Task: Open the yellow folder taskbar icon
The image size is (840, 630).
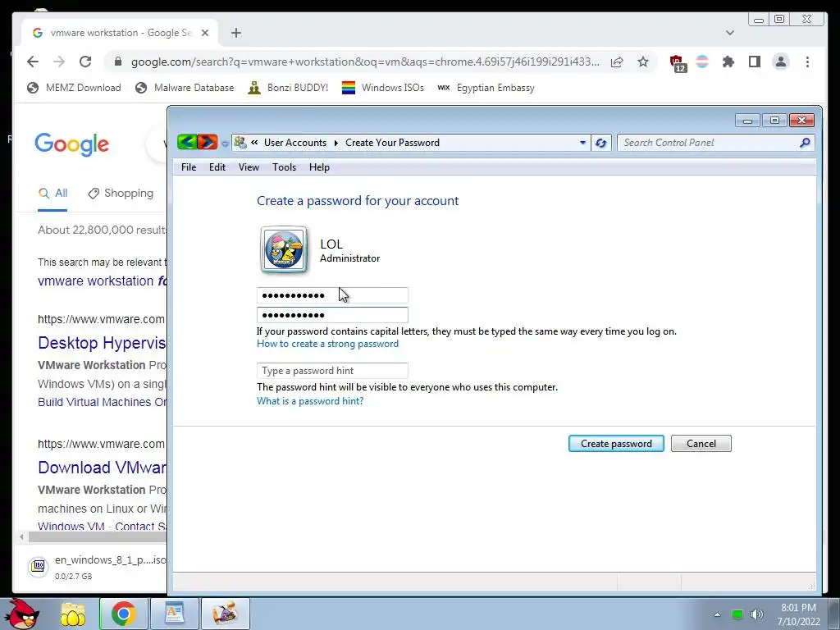Action: (x=73, y=614)
